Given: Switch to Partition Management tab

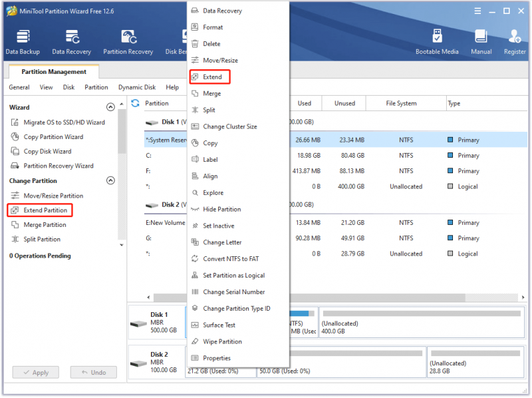Looking at the screenshot, I should point(54,72).
